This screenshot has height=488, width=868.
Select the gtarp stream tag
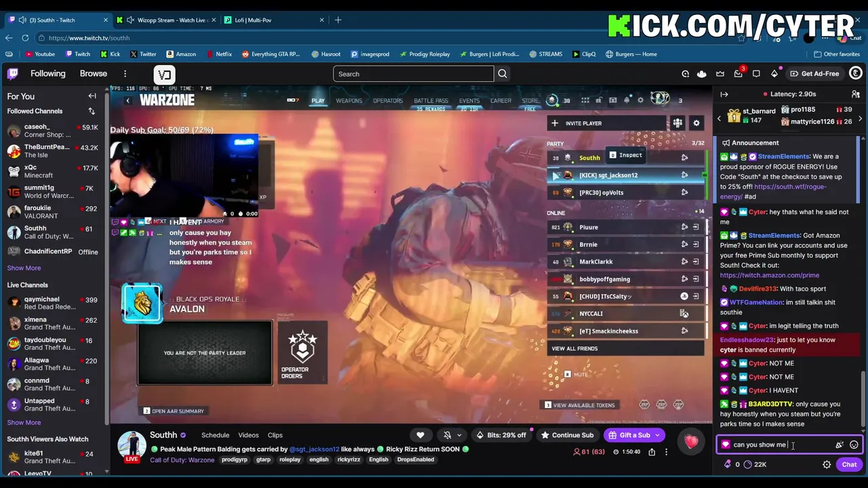(263, 460)
